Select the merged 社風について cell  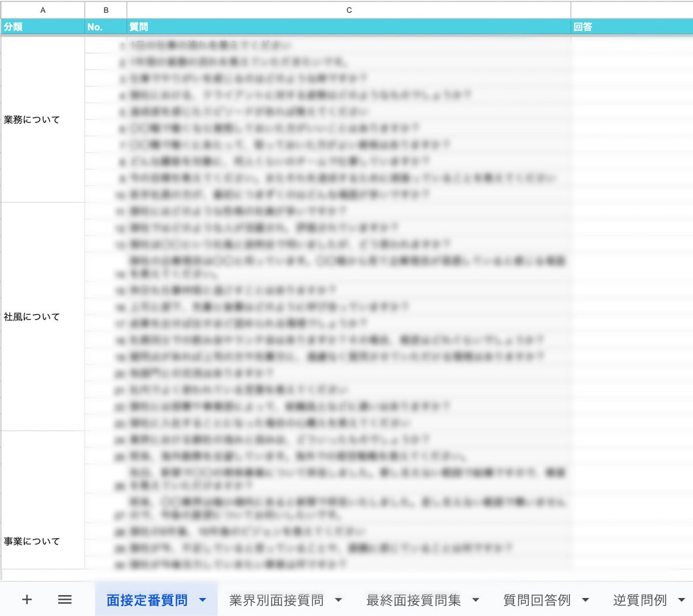tap(43, 317)
